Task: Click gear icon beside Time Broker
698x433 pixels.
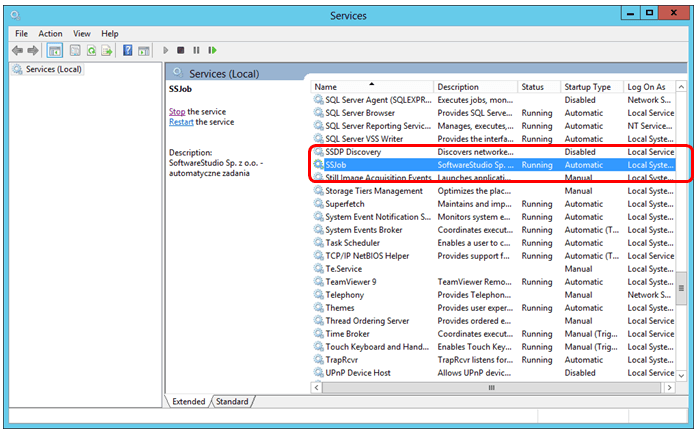Action: tap(318, 334)
